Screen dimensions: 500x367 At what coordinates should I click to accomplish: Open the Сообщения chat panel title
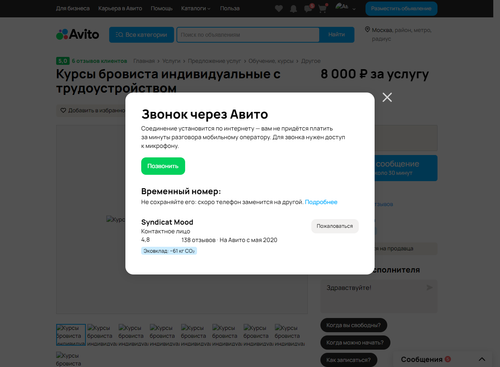tap(422, 359)
